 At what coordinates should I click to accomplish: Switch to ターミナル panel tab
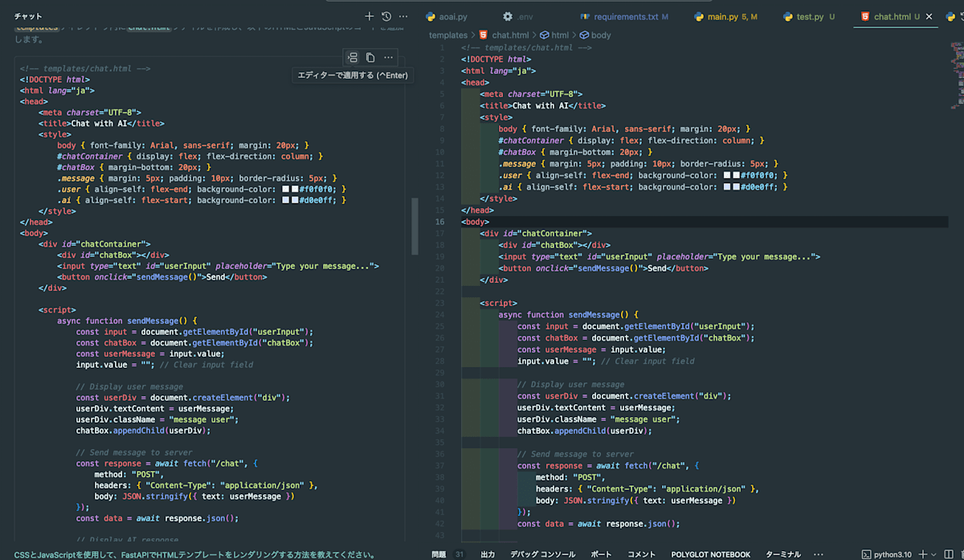[783, 554]
